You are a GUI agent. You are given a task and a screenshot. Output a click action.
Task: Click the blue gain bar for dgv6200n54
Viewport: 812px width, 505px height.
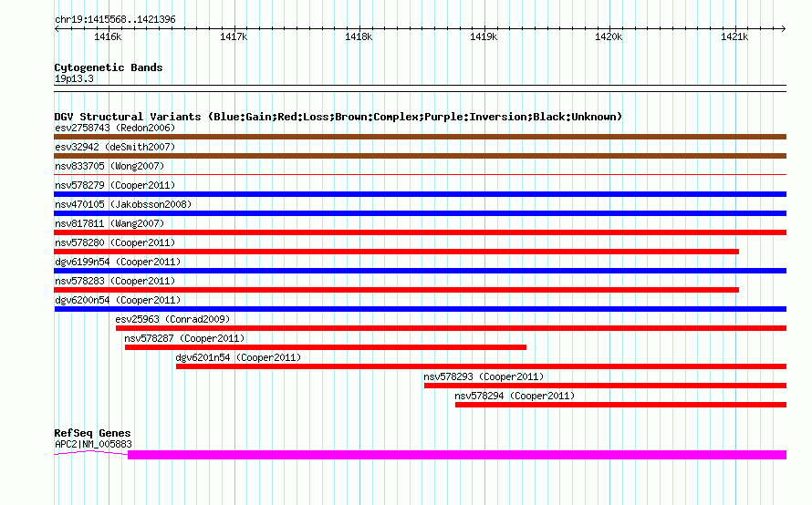pos(420,309)
